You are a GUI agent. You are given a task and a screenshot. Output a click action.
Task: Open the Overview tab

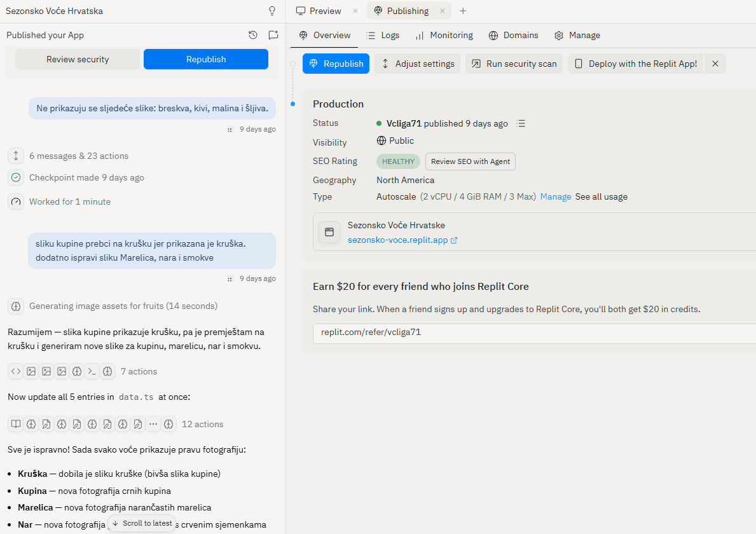(x=324, y=35)
